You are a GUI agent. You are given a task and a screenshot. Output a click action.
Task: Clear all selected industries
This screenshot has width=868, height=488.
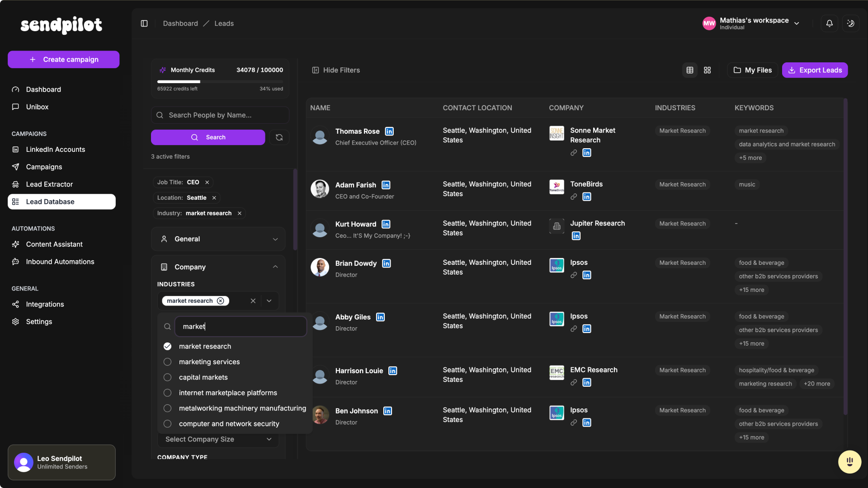[x=253, y=301]
